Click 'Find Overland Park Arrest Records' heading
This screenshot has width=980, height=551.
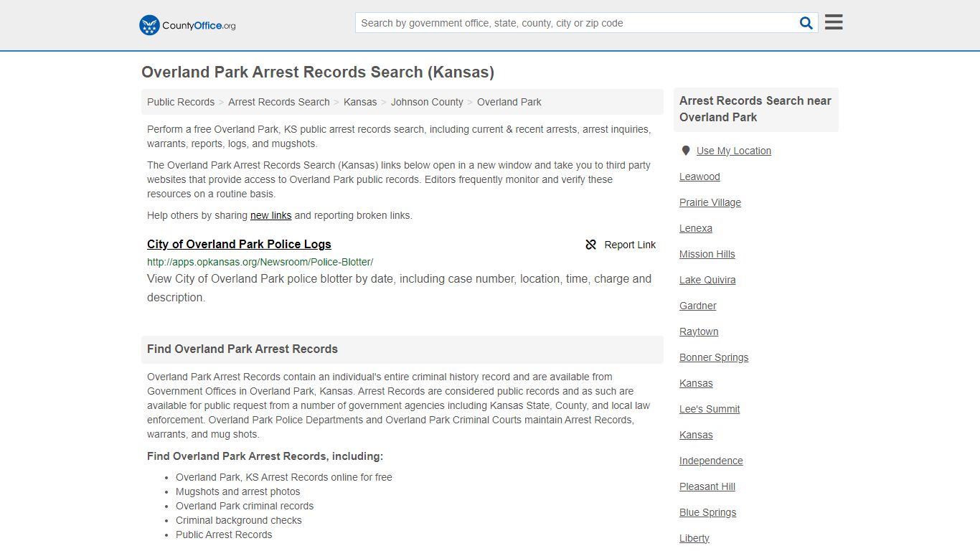point(242,349)
